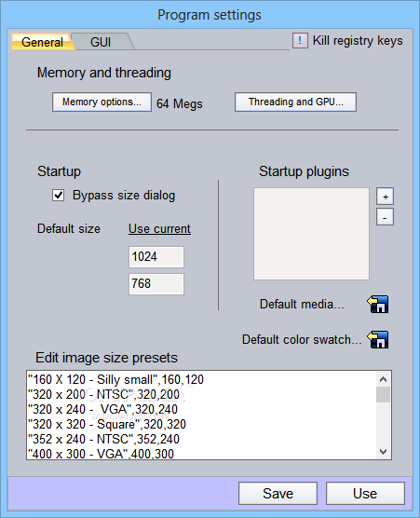Switch to the General tab

tap(42, 42)
